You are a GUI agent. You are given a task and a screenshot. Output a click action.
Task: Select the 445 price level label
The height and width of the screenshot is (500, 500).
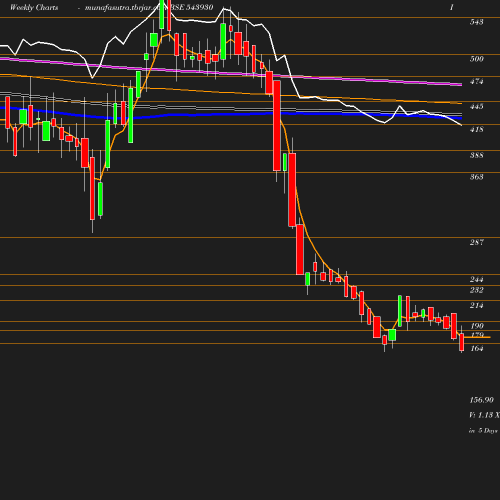click(x=476, y=106)
